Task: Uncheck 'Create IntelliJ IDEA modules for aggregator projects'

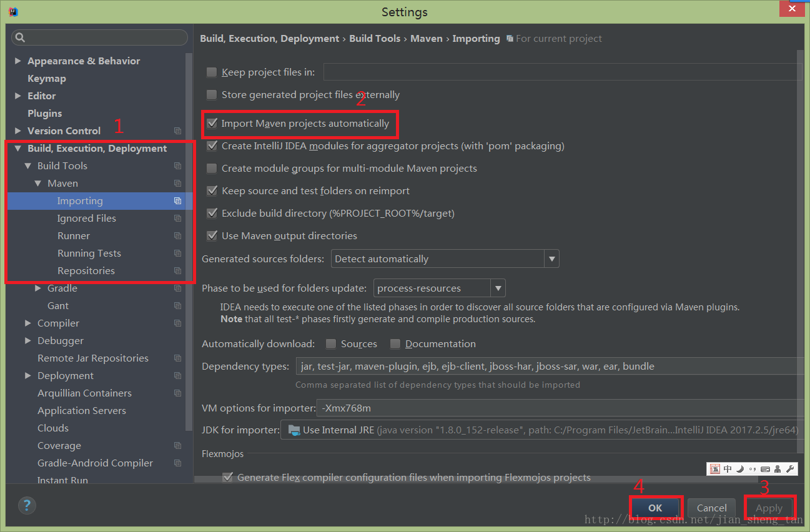Action: [212, 146]
